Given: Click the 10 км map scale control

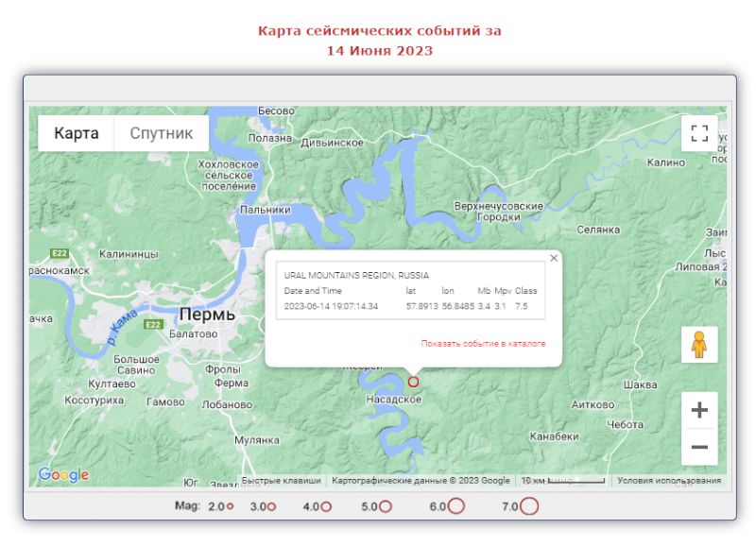Looking at the screenshot, I should coord(563,481).
